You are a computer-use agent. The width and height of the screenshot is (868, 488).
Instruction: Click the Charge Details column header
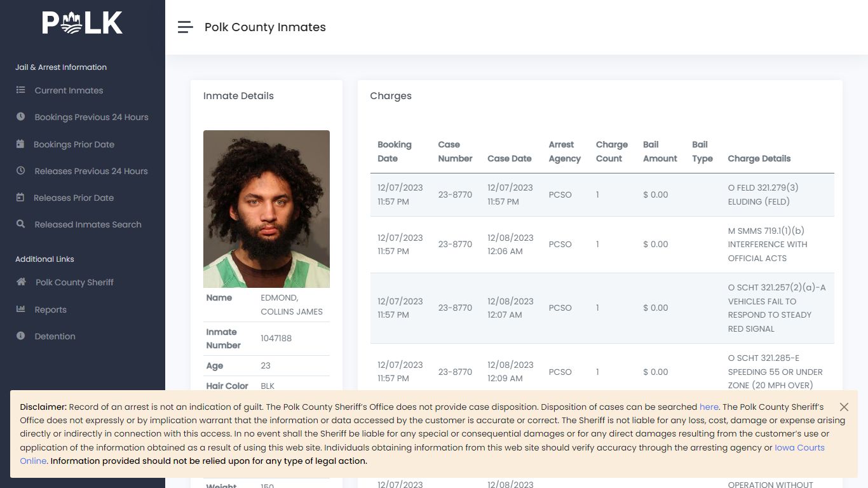(759, 158)
